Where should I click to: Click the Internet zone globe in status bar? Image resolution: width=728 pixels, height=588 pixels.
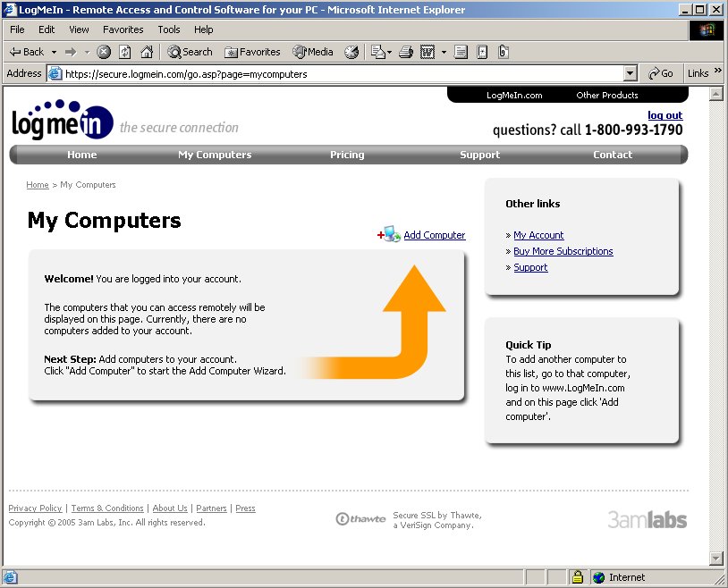coord(599,577)
